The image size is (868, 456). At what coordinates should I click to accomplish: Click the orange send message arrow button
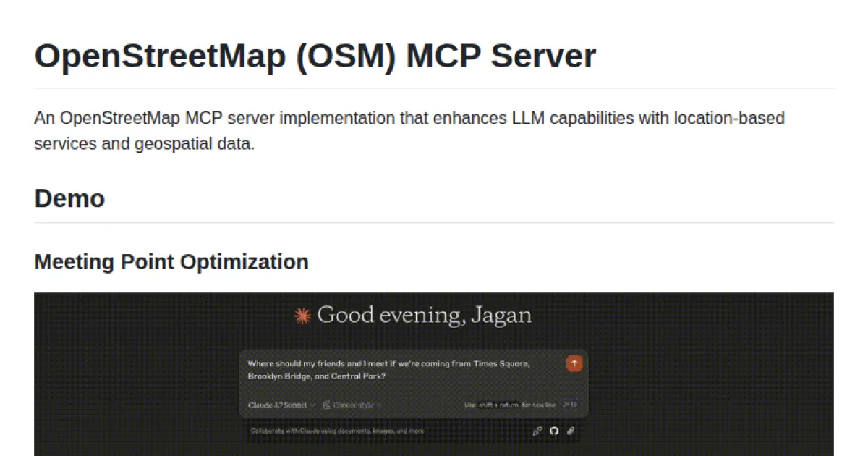574,363
